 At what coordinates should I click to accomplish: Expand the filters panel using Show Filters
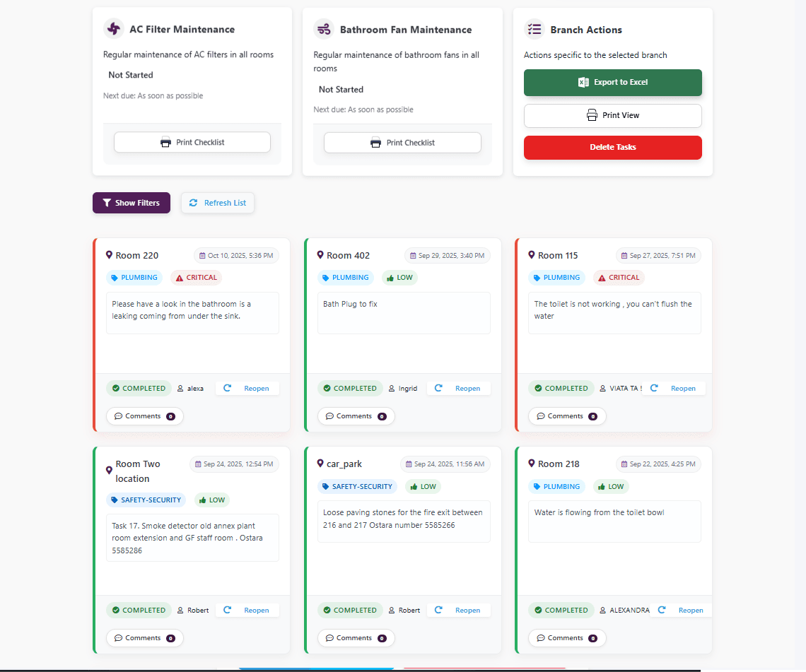131,203
